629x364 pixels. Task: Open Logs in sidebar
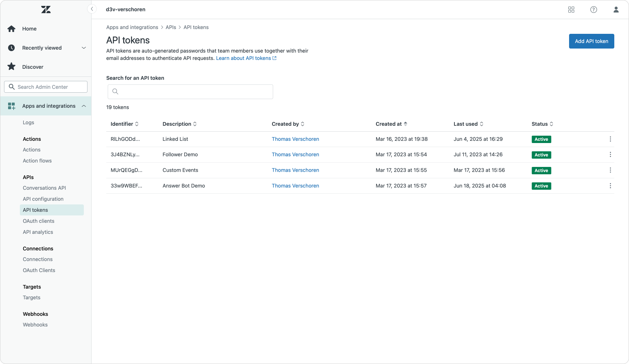point(28,122)
